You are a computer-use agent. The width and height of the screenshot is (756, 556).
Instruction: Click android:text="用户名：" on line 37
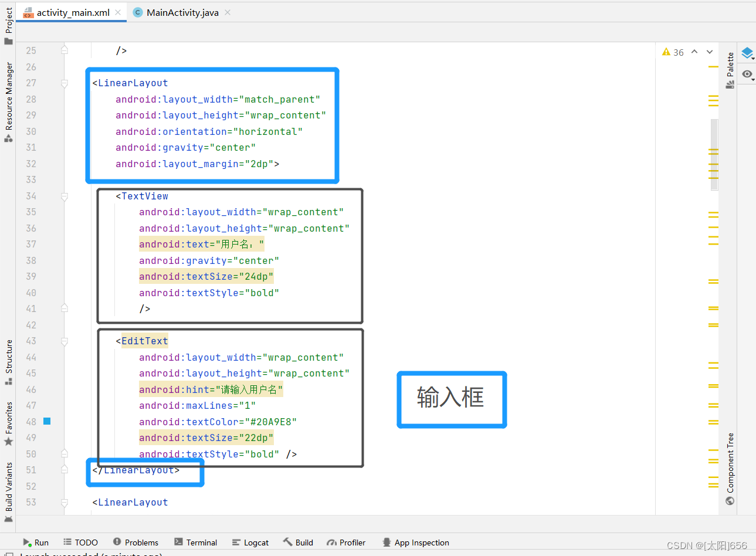pyautogui.click(x=202, y=245)
